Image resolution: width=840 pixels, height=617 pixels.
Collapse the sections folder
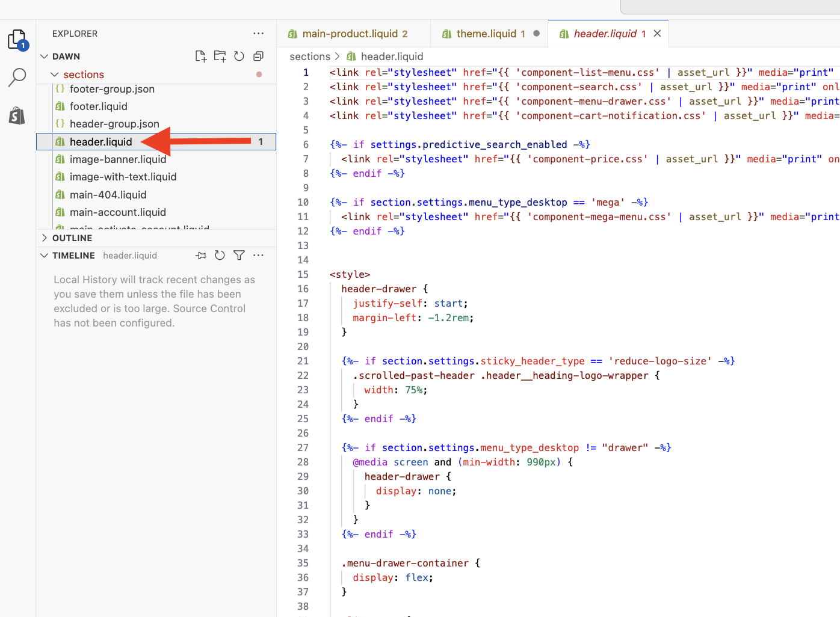55,75
